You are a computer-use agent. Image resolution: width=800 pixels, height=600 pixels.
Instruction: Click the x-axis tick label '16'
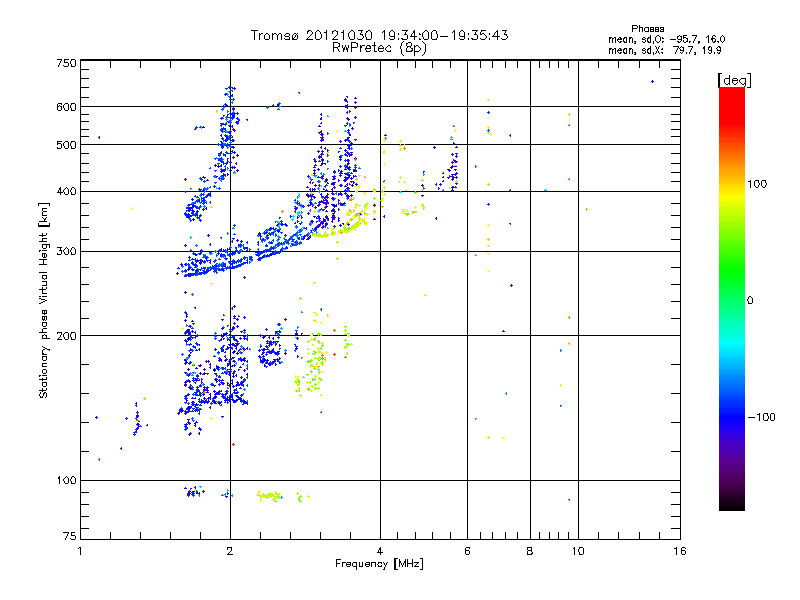click(680, 551)
